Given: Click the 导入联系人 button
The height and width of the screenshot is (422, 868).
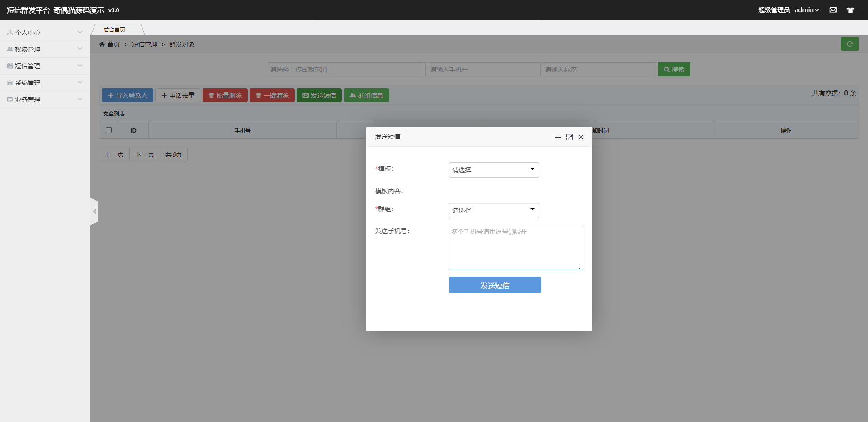Looking at the screenshot, I should [127, 95].
